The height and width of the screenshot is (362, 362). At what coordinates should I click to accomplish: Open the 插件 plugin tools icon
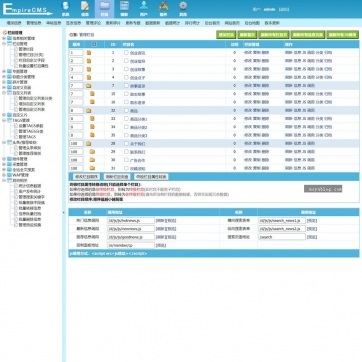163,8
